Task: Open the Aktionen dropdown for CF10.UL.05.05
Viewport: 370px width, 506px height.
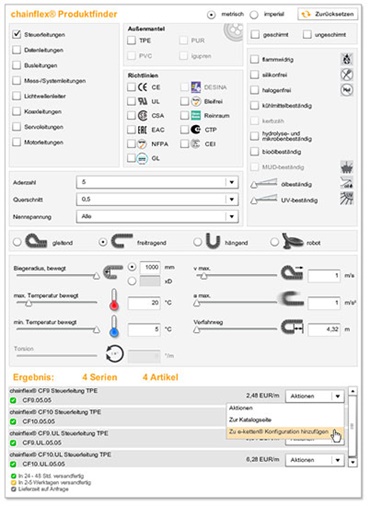Action: pyautogui.click(x=315, y=460)
